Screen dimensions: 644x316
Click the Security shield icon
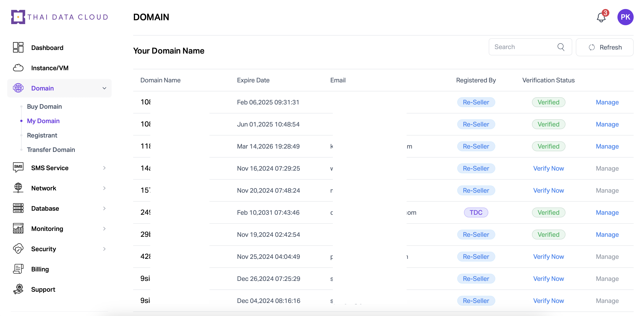pyautogui.click(x=18, y=248)
